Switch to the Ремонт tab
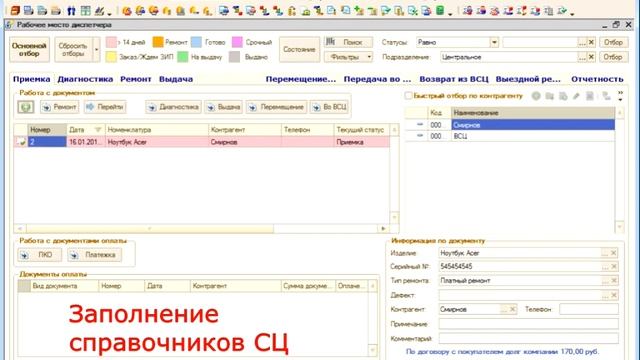Screen dimensions: 640x360 [x=136, y=79]
